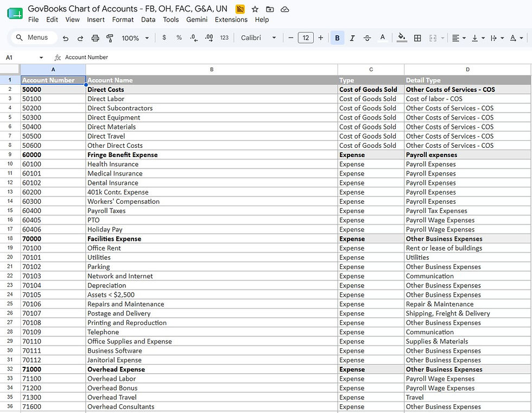
Task: Click the Move to folder icon
Action: (270, 9)
